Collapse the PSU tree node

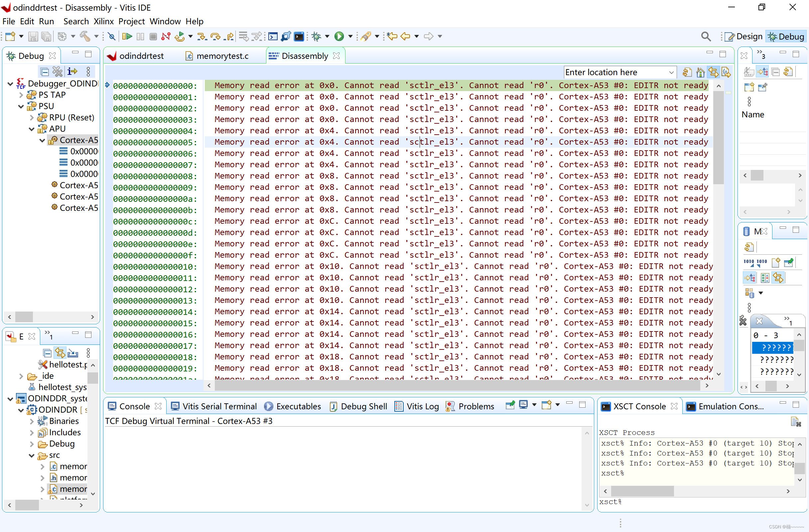pos(21,106)
